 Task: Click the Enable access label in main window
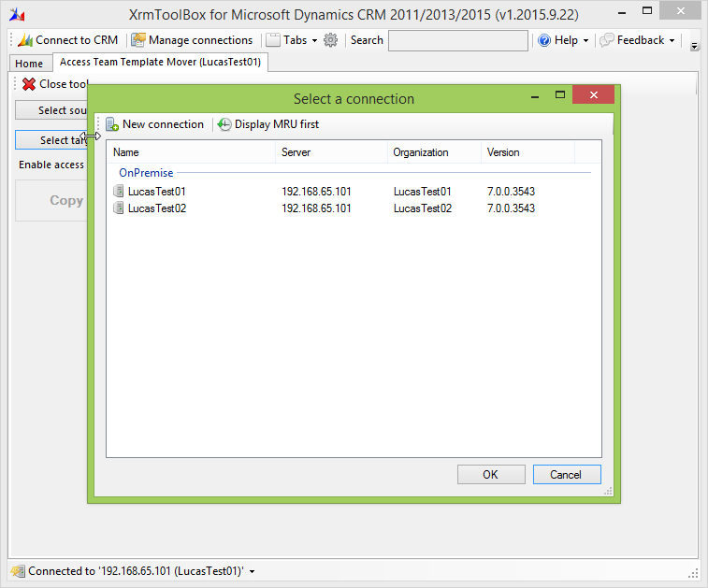51,165
